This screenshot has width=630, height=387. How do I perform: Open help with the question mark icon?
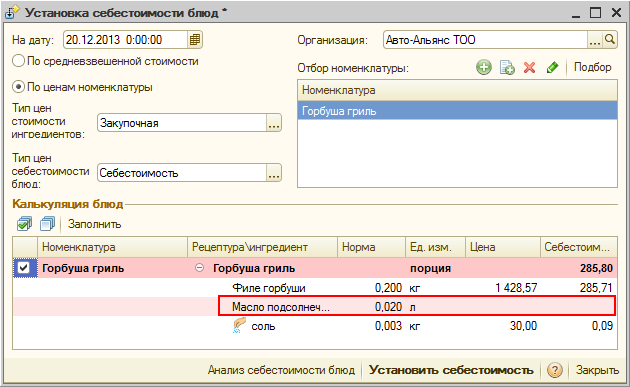(x=554, y=370)
